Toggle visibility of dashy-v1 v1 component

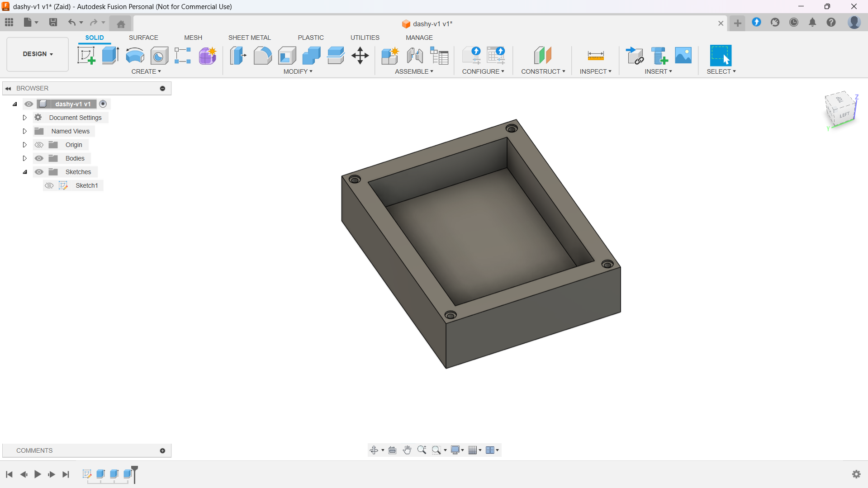[29, 104]
